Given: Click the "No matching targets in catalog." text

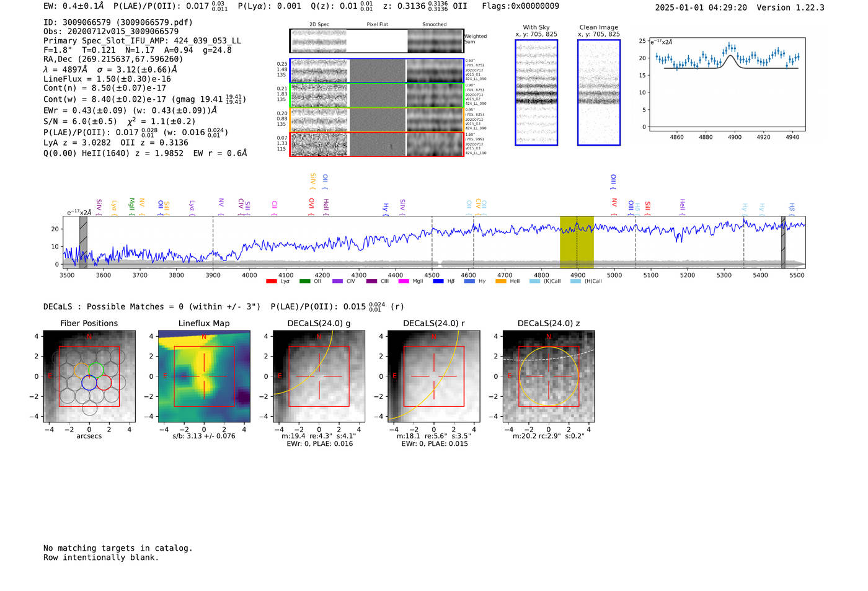Looking at the screenshot, I should [118, 548].
